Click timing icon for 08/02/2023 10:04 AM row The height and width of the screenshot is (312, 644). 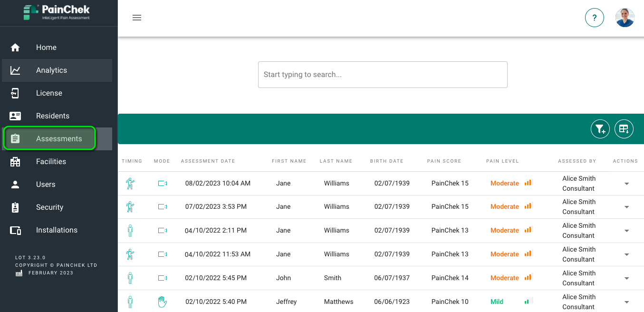tap(130, 184)
